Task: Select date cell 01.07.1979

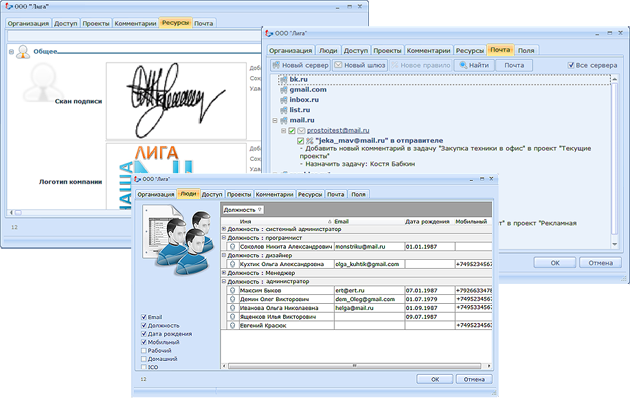Action: click(430, 299)
